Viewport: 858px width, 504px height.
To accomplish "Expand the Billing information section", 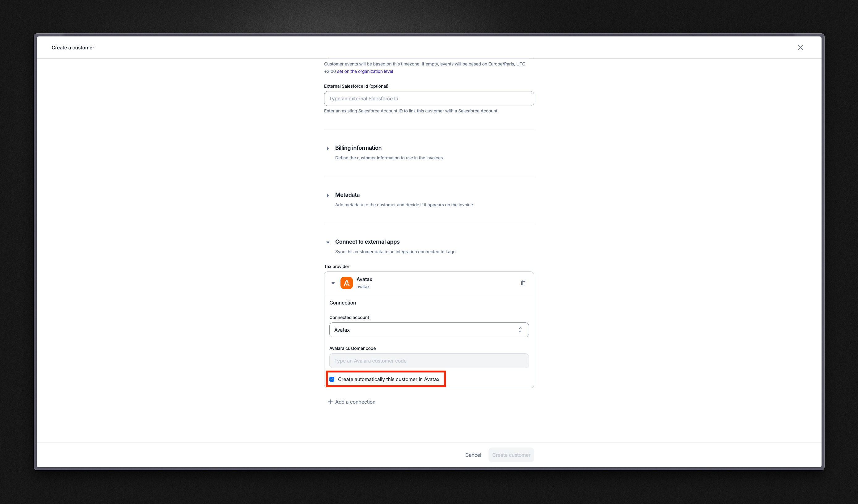I will click(328, 148).
